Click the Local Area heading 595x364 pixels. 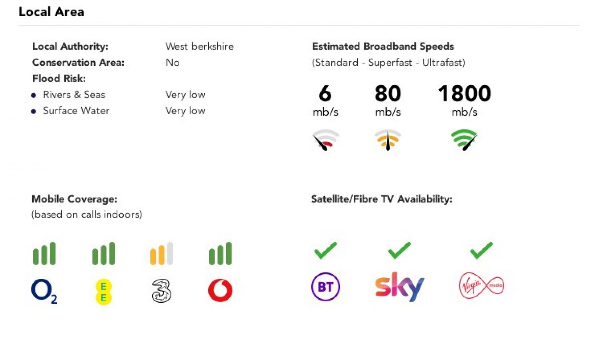(52, 12)
